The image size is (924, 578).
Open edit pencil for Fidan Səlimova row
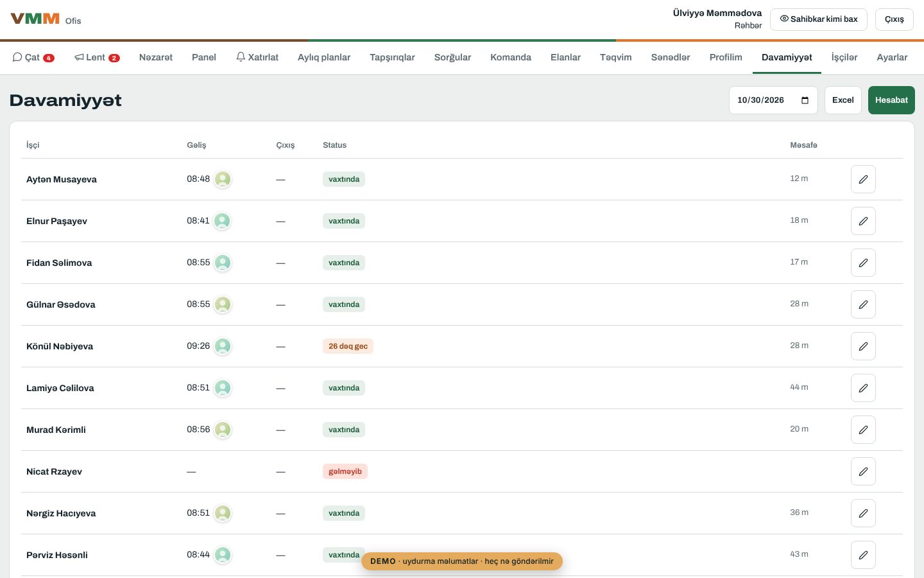(863, 263)
